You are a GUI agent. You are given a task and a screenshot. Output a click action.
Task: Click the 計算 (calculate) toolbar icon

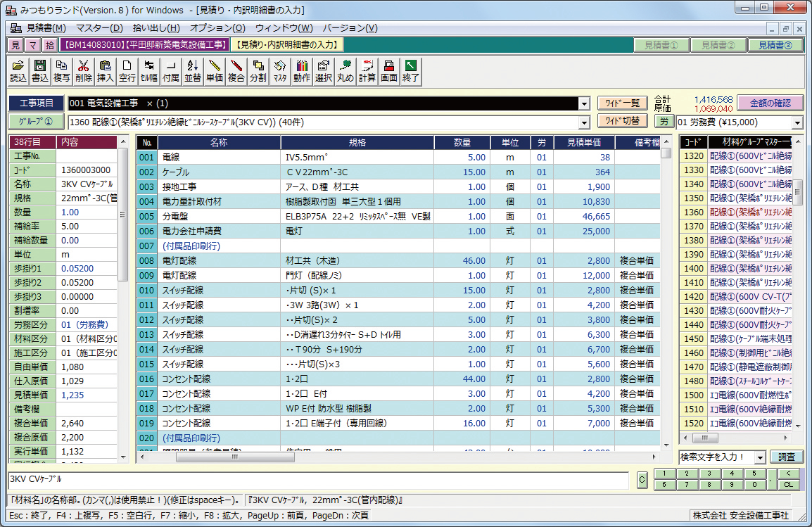[x=367, y=71]
